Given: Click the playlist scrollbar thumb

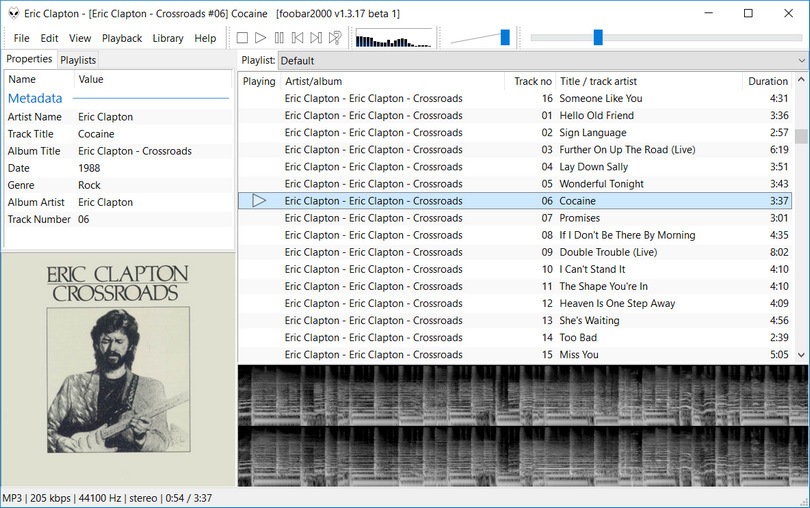Looking at the screenshot, I should click(x=801, y=136).
